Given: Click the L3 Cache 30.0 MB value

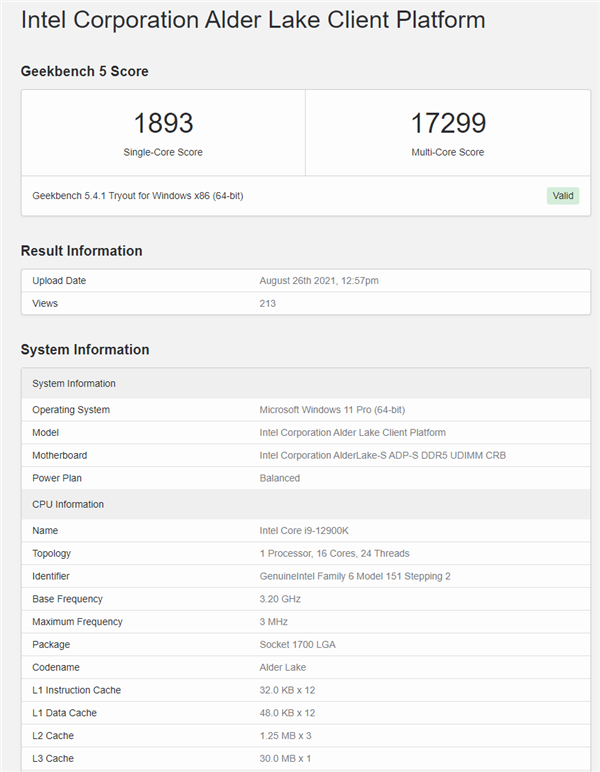Looking at the screenshot, I should (x=286, y=759).
